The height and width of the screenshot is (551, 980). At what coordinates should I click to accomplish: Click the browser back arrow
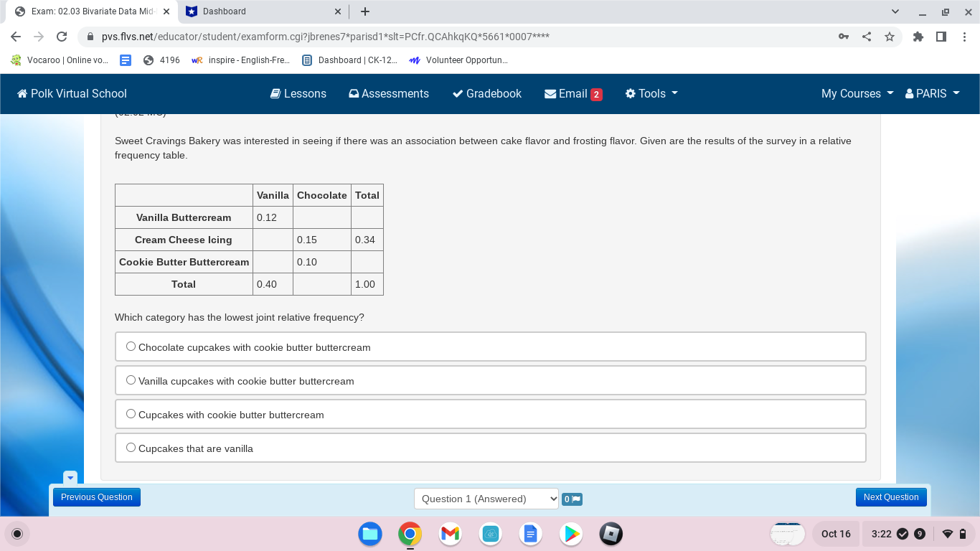16,37
